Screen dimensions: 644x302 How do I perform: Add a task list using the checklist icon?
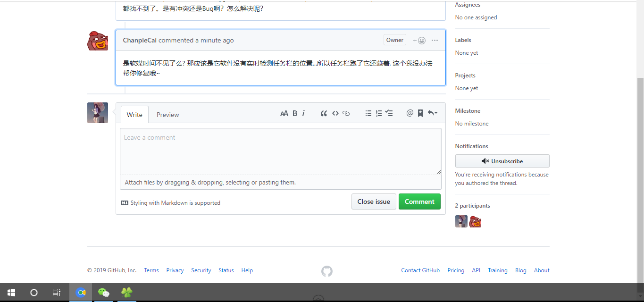[x=389, y=113]
